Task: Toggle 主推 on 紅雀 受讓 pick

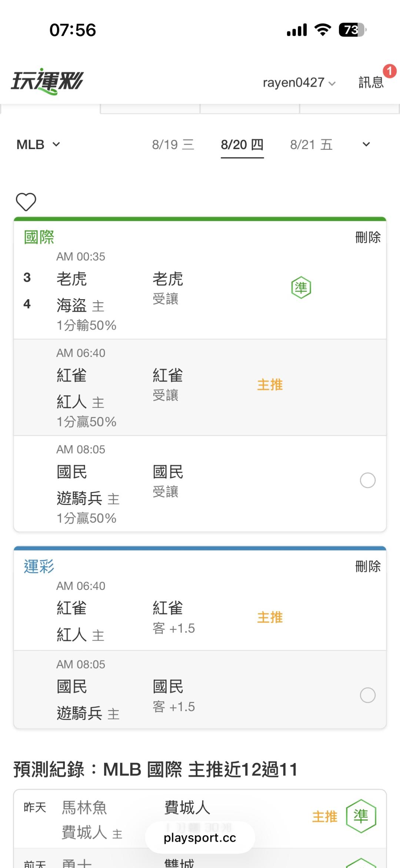Action: pos(270,385)
